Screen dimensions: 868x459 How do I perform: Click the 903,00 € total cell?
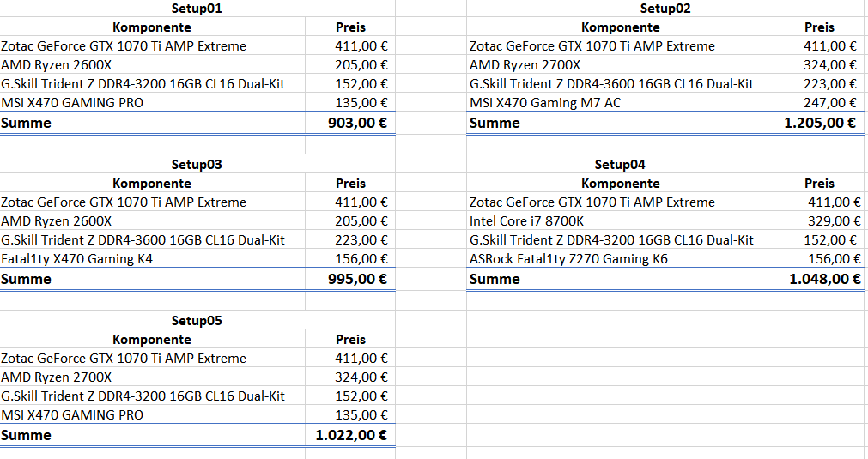349,123
